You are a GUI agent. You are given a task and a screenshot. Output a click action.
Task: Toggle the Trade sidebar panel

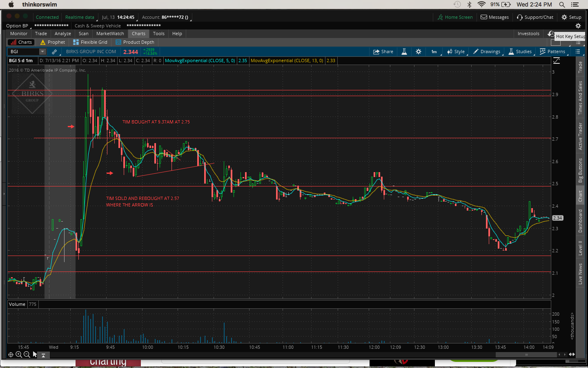click(580, 67)
